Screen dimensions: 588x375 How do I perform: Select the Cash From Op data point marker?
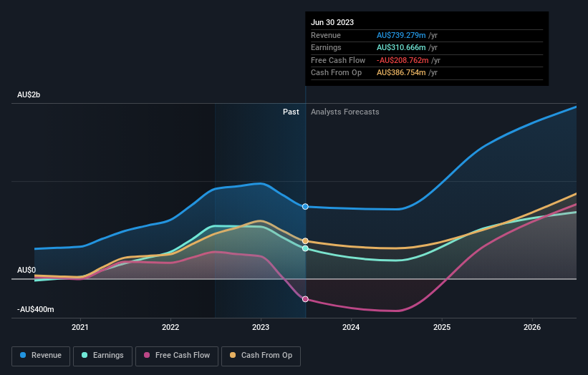point(305,241)
